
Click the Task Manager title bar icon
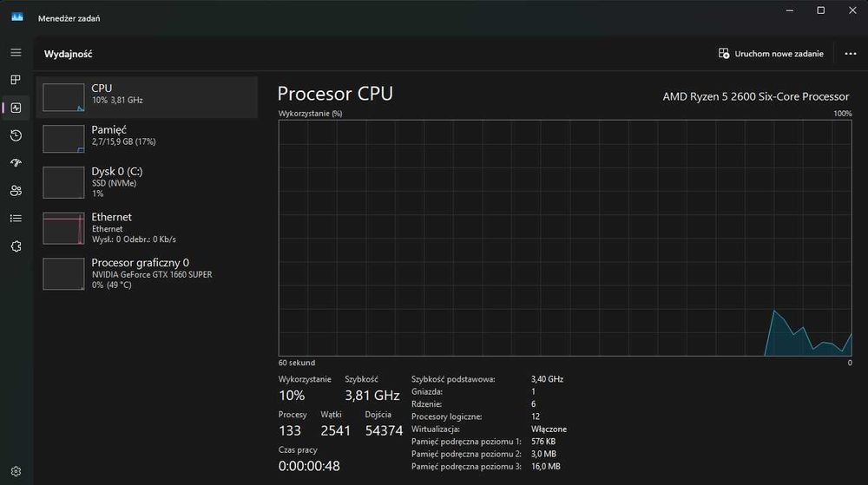16,17
